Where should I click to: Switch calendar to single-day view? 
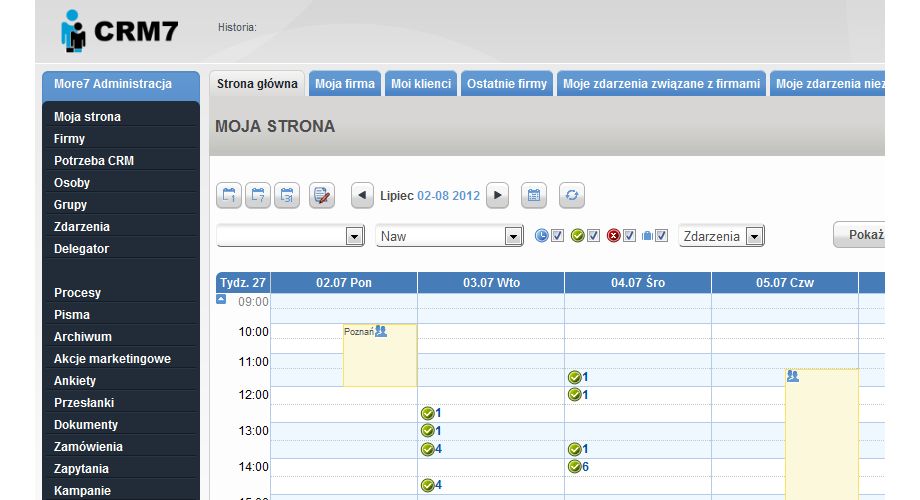229,195
